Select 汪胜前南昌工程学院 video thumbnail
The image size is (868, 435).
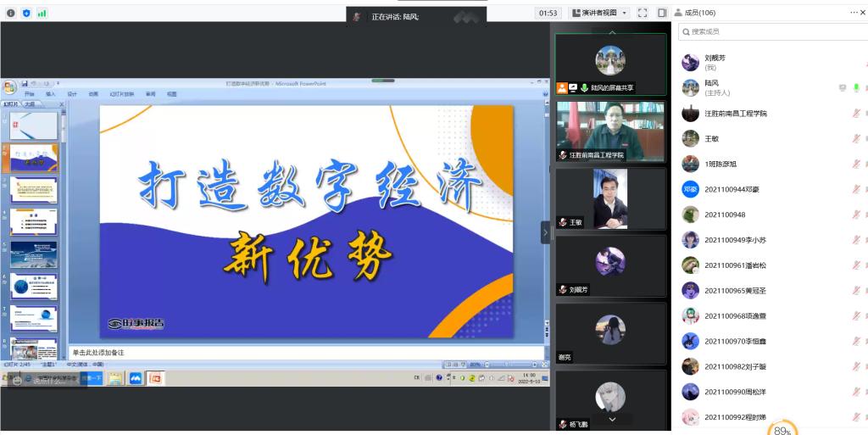610,130
